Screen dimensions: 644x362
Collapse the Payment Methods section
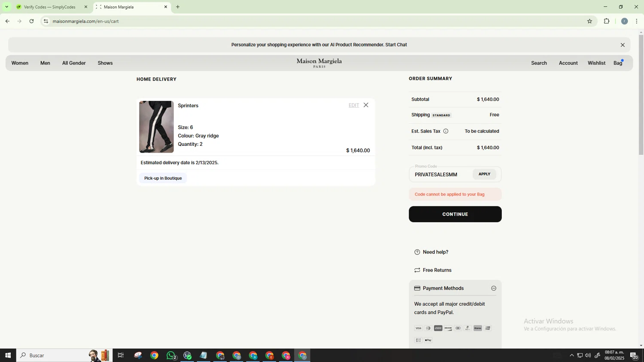coord(494,288)
